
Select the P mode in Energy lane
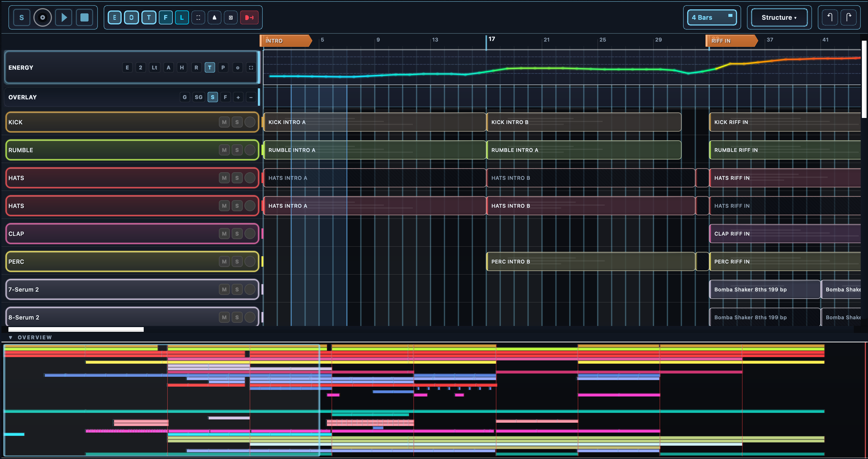(223, 67)
